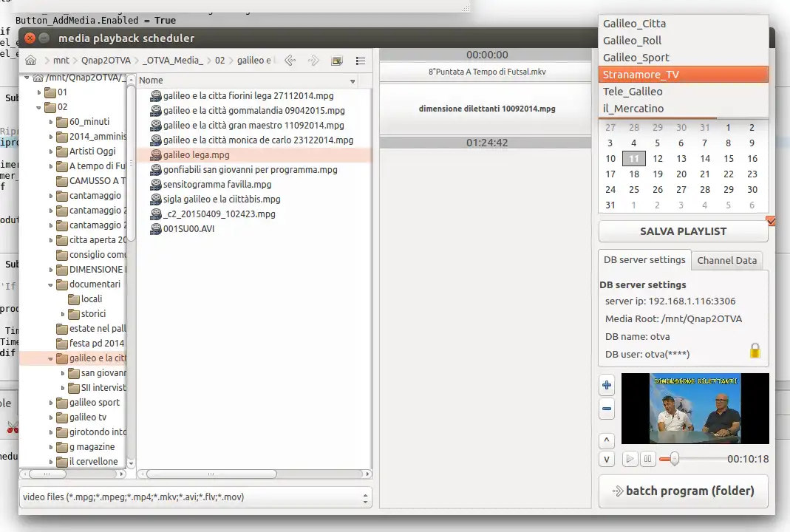Click the Dimensione Dilettanti video preview

695,409
